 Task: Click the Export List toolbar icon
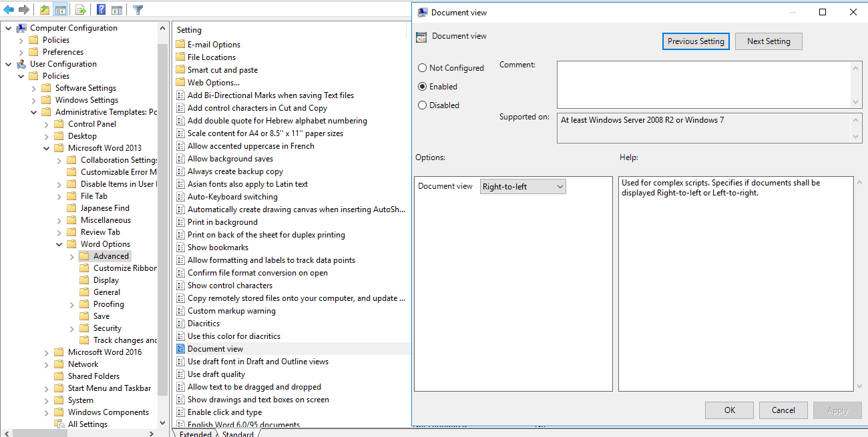point(80,9)
